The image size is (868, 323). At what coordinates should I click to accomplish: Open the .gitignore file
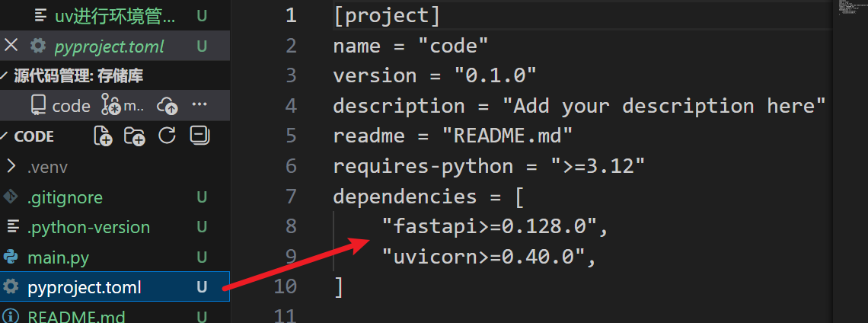pyautogui.click(x=65, y=197)
